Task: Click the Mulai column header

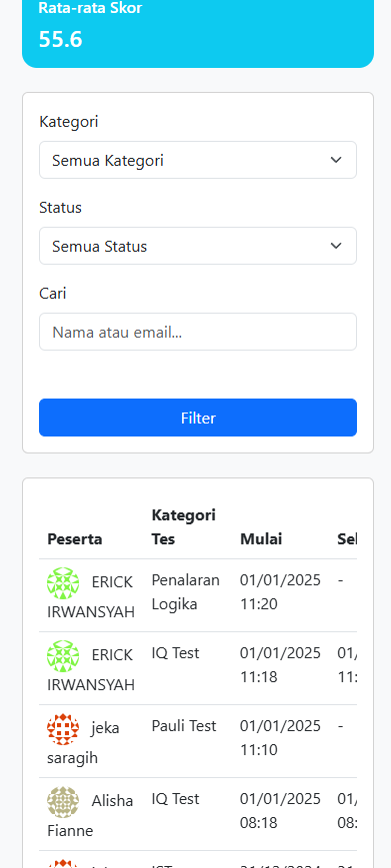Action: 261,539
